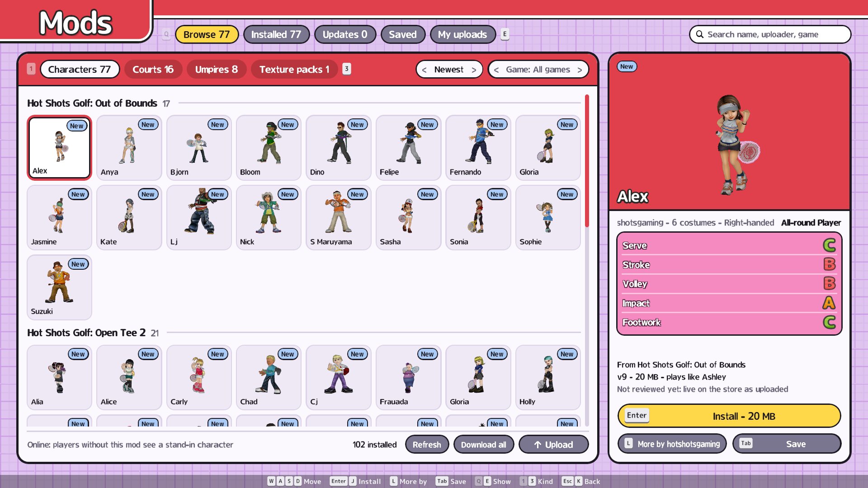Filter by Umpires 8 kind
Image resolution: width=868 pixels, height=488 pixels.
(217, 69)
